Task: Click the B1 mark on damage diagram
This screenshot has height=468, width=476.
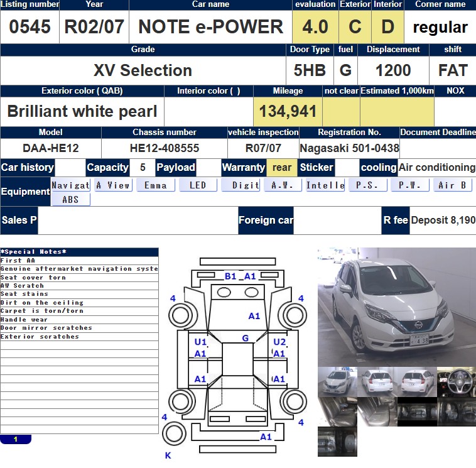Action: [x=230, y=276]
